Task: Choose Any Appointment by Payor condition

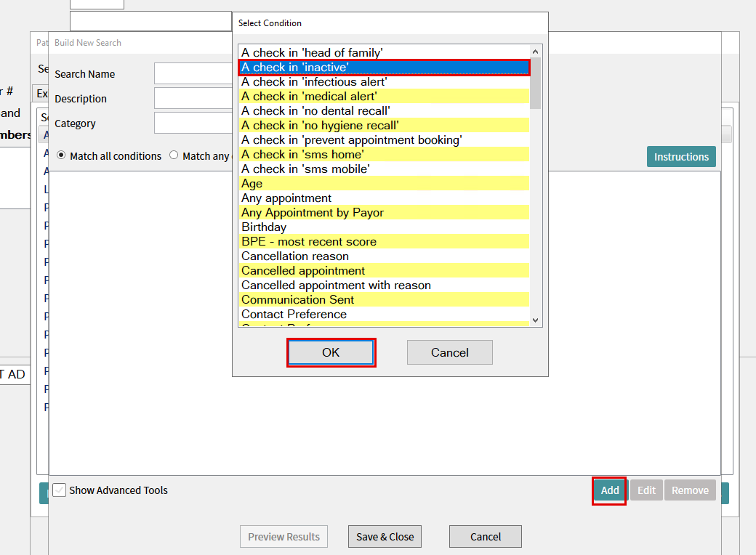Action: click(x=385, y=212)
